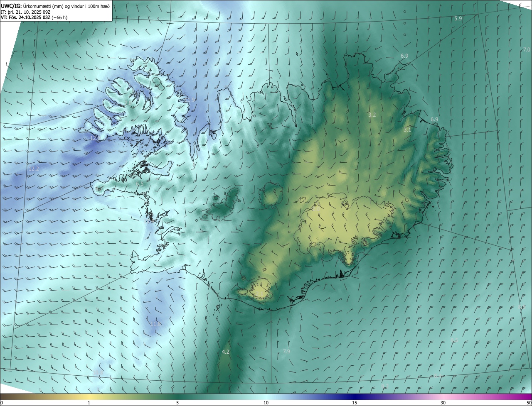The image size is (532, 406).
Task: Click the 6.5 value on the western peninsula
Action: tap(140, 184)
